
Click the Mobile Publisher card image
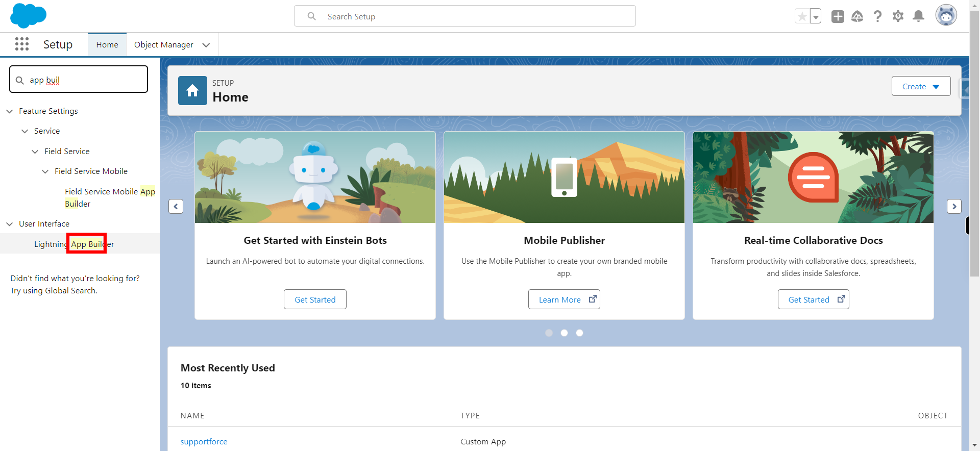point(564,177)
